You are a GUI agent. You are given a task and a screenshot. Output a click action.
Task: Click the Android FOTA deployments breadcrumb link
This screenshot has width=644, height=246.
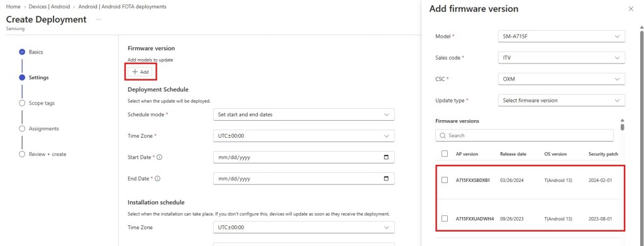[123, 7]
